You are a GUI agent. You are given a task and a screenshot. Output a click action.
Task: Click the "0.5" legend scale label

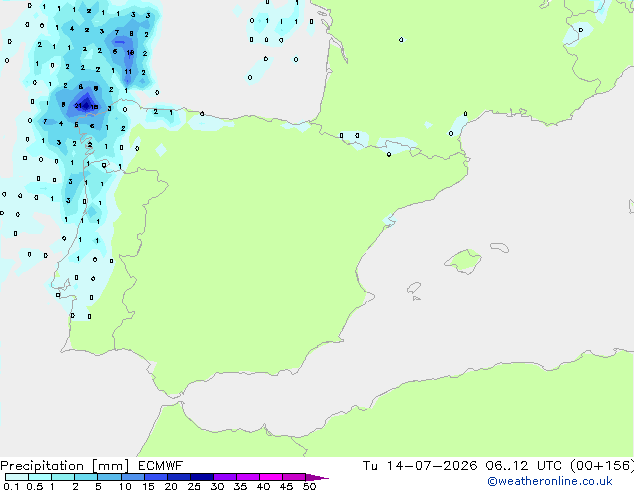point(34,486)
